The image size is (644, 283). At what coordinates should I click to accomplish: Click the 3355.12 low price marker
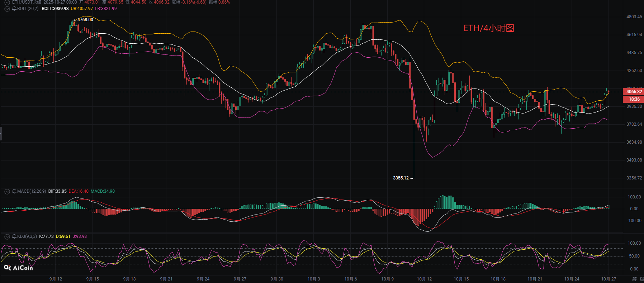(401, 178)
